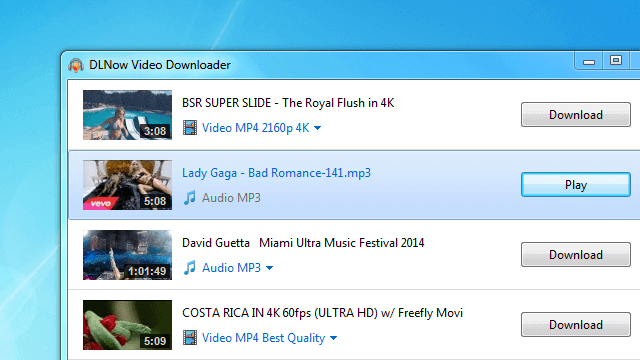
Task: Download the BSR SUPER SLIDE video
Action: pos(576,115)
